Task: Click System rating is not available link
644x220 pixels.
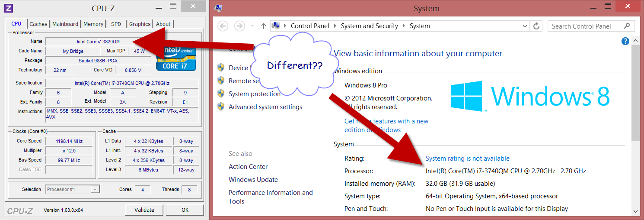Action: pos(468,159)
